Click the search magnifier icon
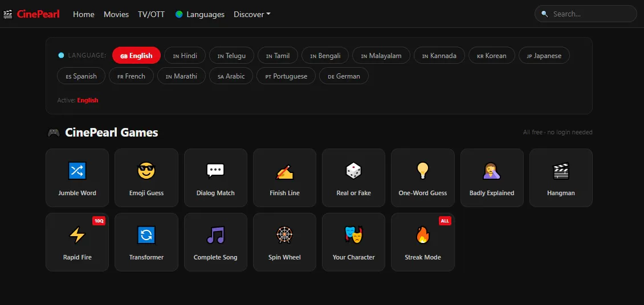Screen dimensions: 644x305 pyautogui.click(x=545, y=14)
